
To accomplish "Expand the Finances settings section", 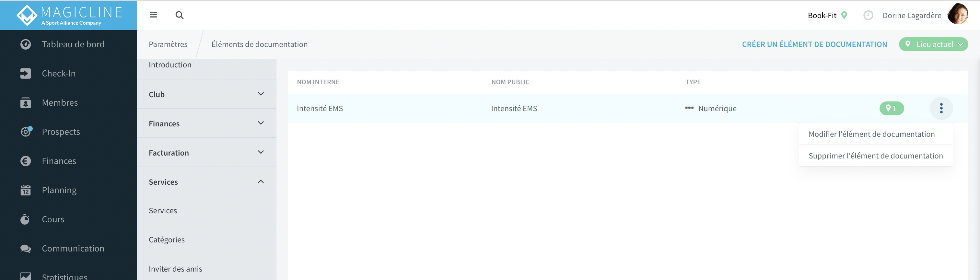I will pyautogui.click(x=206, y=123).
